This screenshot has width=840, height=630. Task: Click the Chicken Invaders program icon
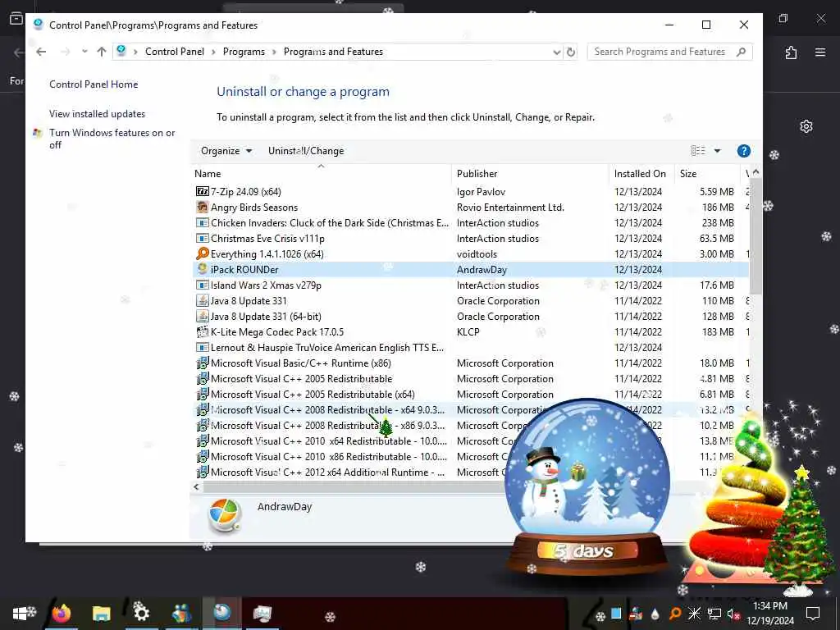[202, 222]
